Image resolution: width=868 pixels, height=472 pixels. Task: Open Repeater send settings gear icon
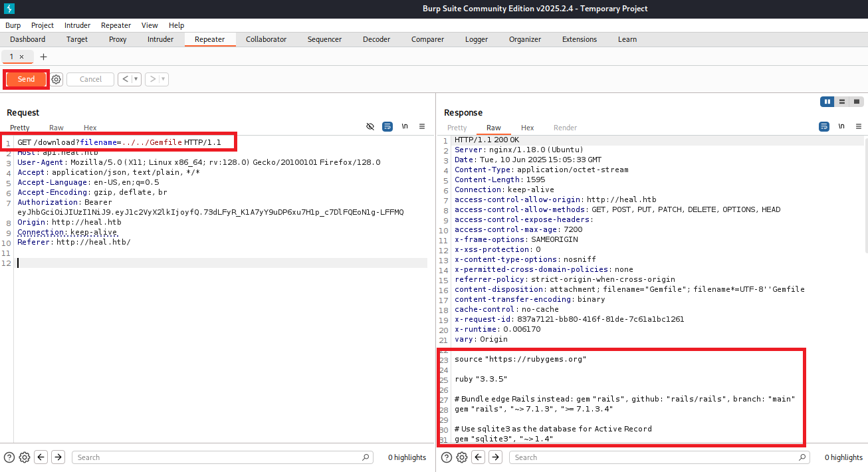[x=56, y=79]
